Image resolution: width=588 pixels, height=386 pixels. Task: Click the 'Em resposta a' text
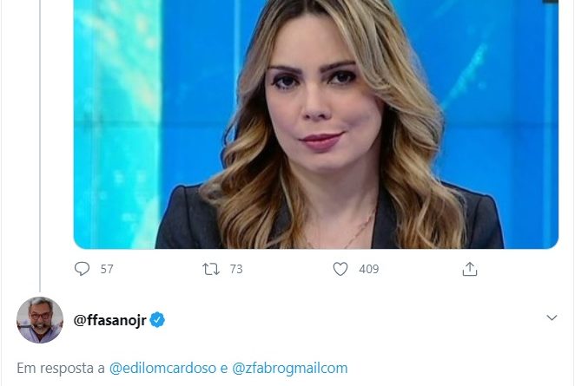pos(61,368)
